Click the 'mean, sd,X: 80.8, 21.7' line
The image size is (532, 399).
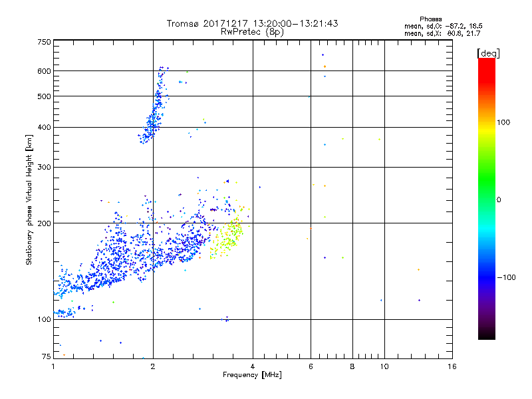442,33
